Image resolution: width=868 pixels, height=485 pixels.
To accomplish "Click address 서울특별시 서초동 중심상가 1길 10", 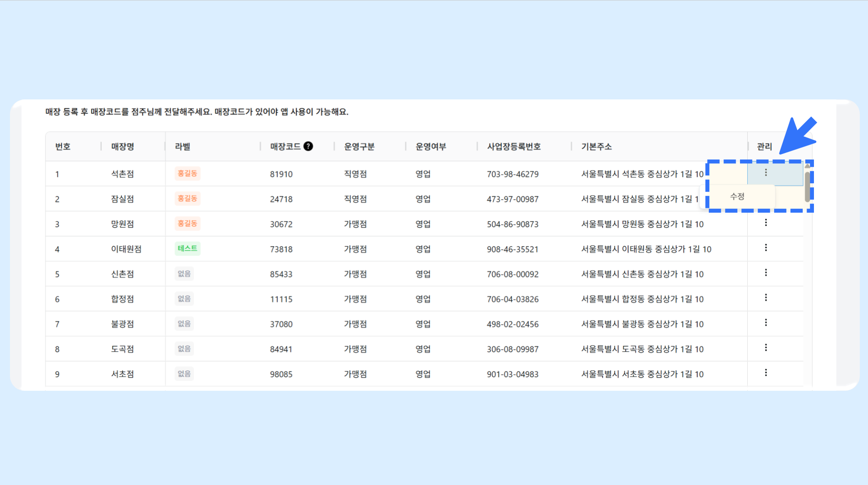I will tap(642, 374).
